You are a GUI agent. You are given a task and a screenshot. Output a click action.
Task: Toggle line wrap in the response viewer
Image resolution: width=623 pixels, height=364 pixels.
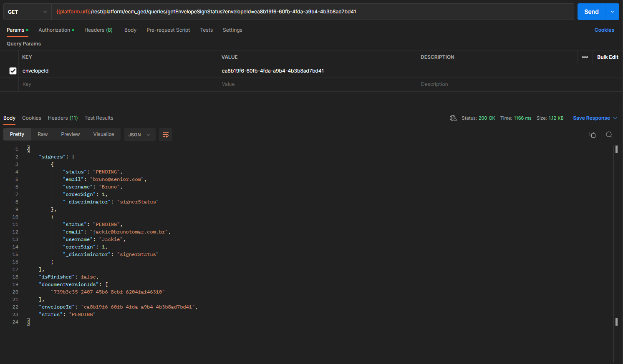[166, 135]
